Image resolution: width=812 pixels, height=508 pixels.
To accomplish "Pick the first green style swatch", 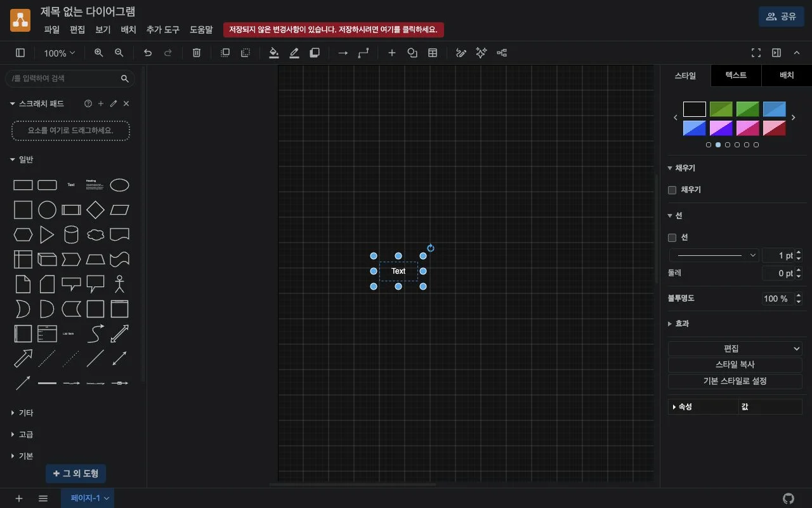I will click(x=721, y=109).
